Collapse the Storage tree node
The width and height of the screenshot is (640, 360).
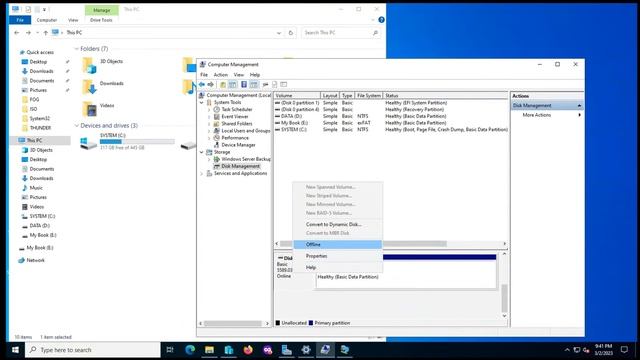coord(202,152)
